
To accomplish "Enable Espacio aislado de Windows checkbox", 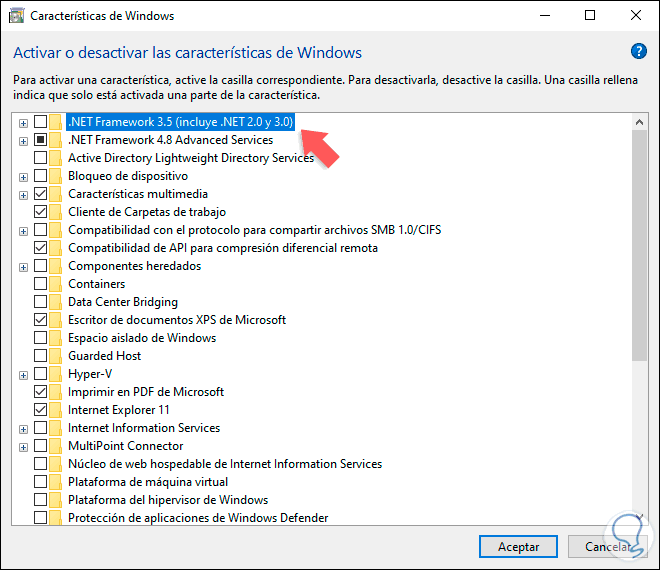I will click(40, 338).
